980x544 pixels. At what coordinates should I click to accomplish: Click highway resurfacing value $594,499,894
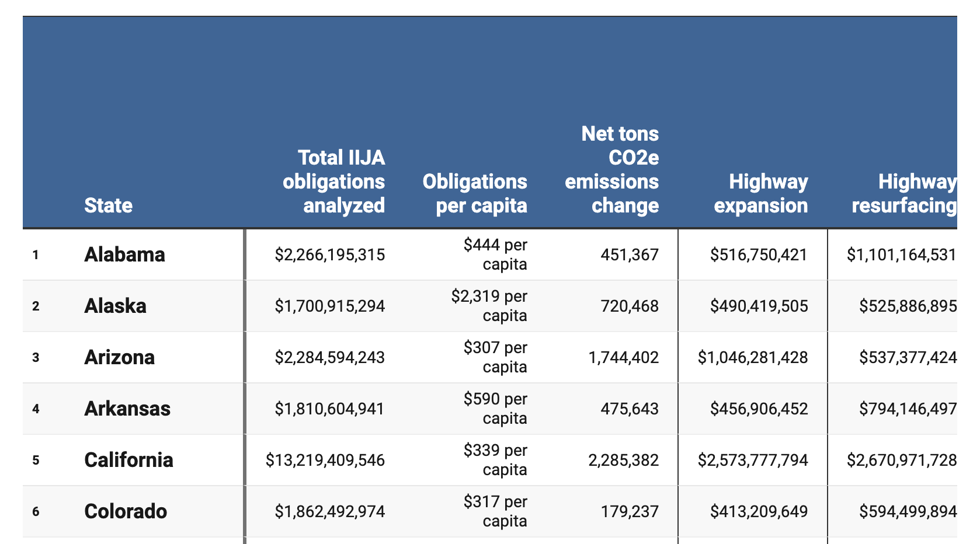(x=908, y=511)
